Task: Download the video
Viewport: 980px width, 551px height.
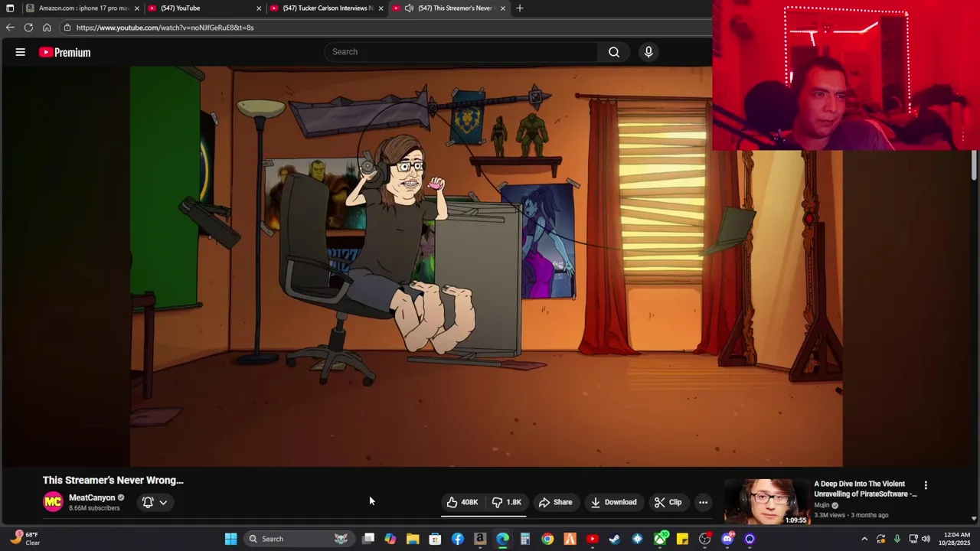Action: [614, 502]
